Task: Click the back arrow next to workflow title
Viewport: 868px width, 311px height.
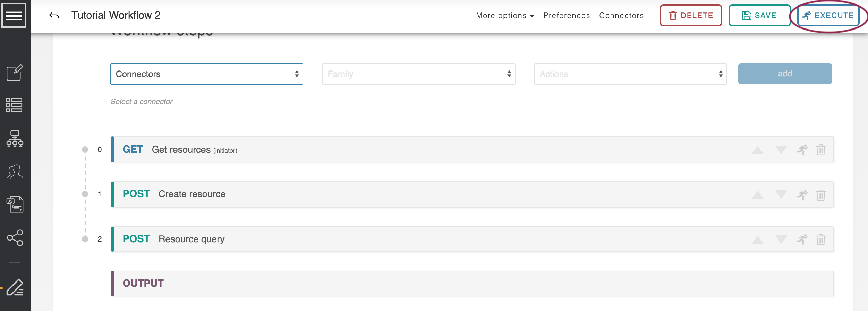Action: [x=54, y=15]
